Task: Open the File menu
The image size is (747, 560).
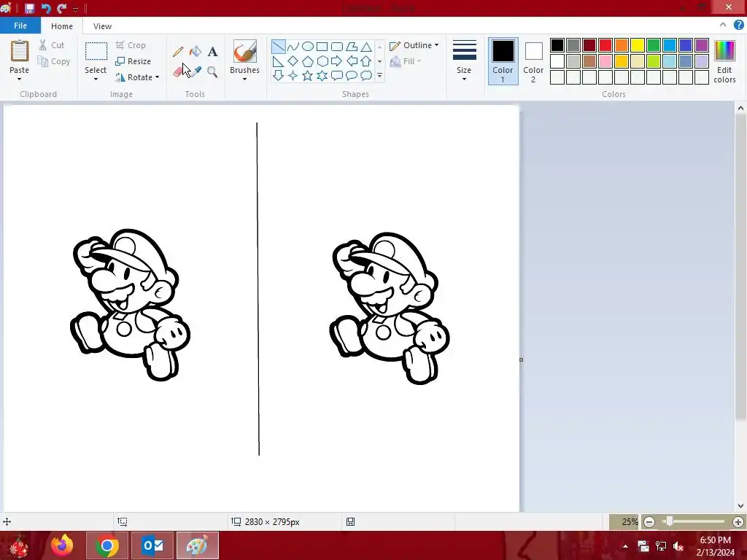Action: (20, 26)
